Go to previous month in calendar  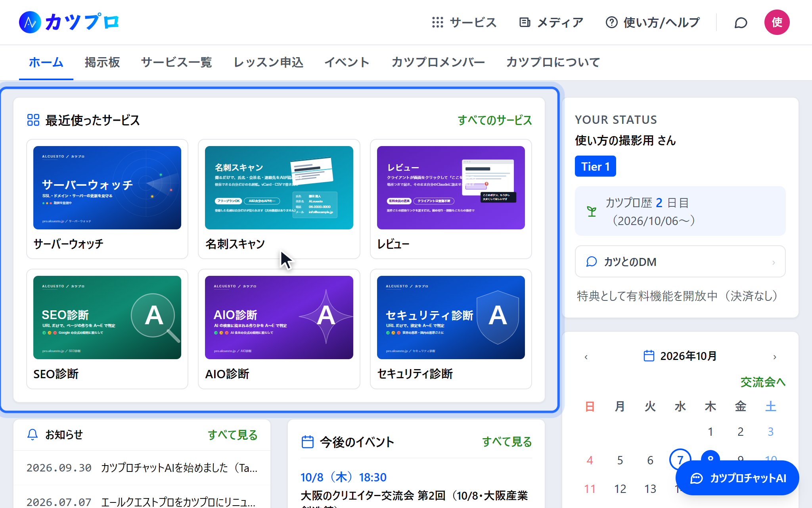click(586, 357)
